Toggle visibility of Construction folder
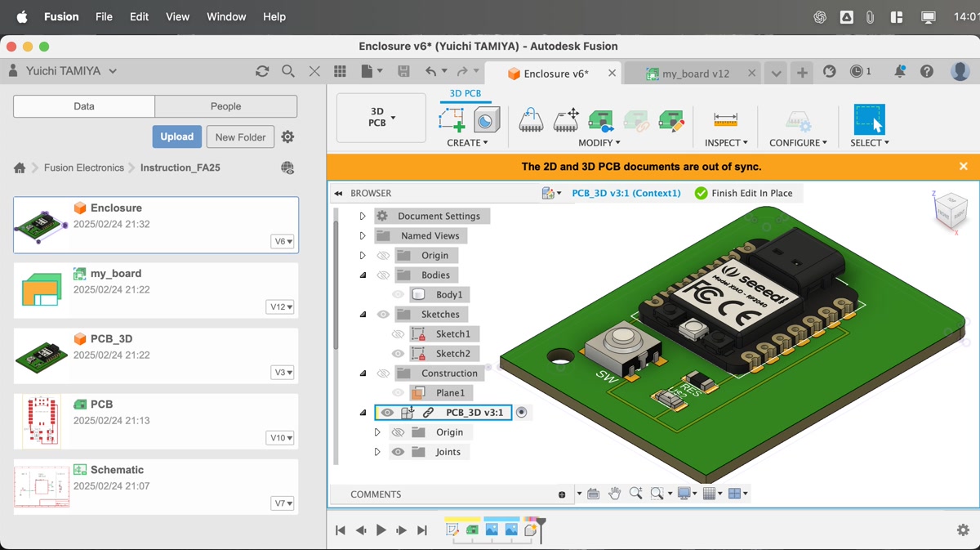980x550 pixels. (x=383, y=373)
